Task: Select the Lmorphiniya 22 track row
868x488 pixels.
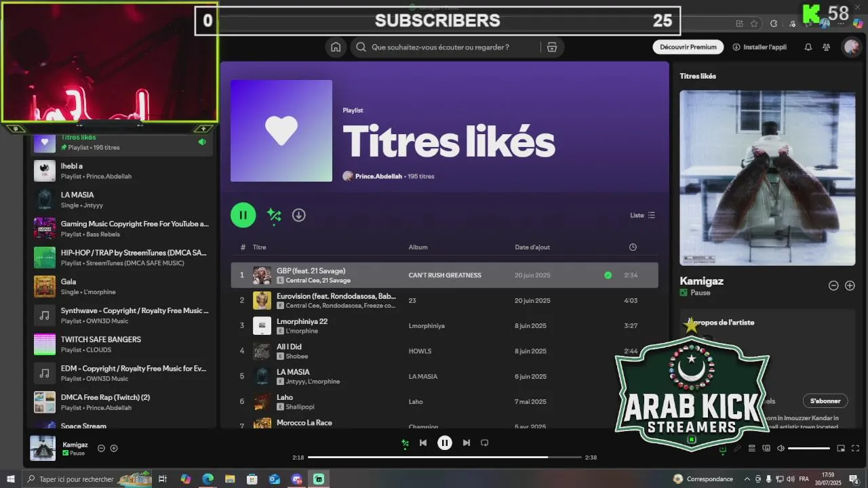Action: coord(444,325)
